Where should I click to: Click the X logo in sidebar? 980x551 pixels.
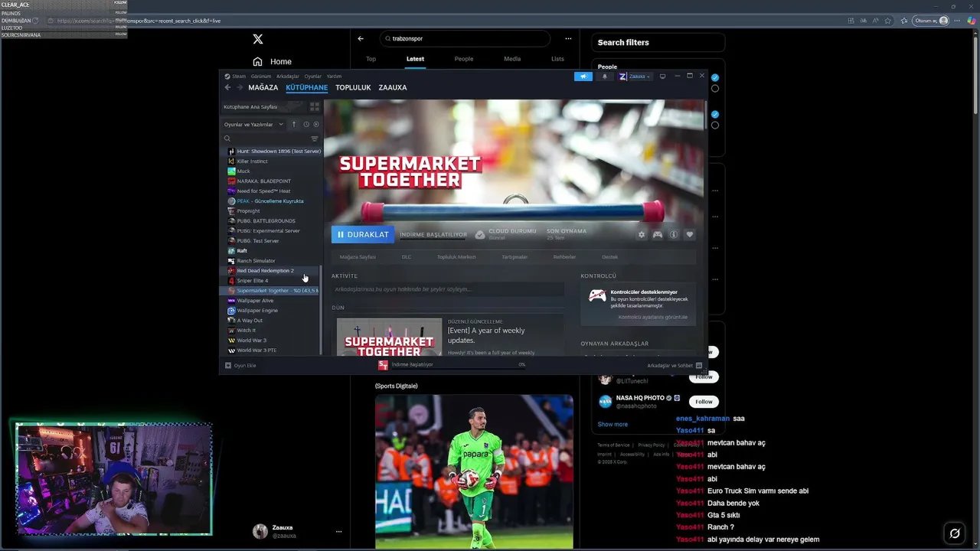258,38
